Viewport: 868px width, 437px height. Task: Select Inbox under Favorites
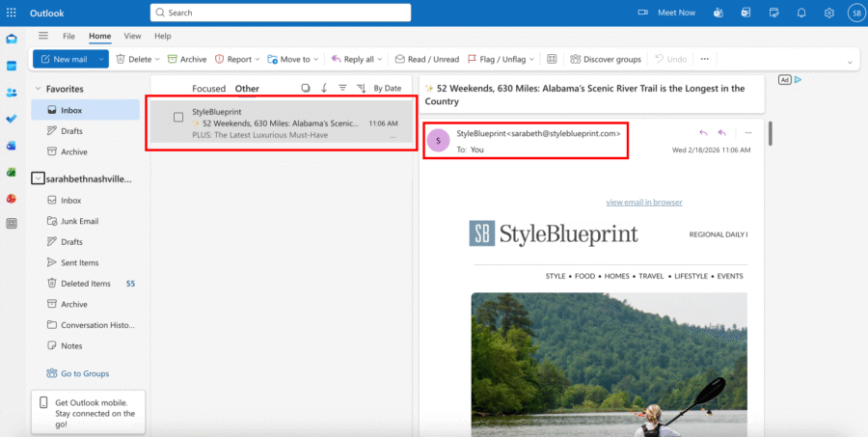[x=85, y=110]
